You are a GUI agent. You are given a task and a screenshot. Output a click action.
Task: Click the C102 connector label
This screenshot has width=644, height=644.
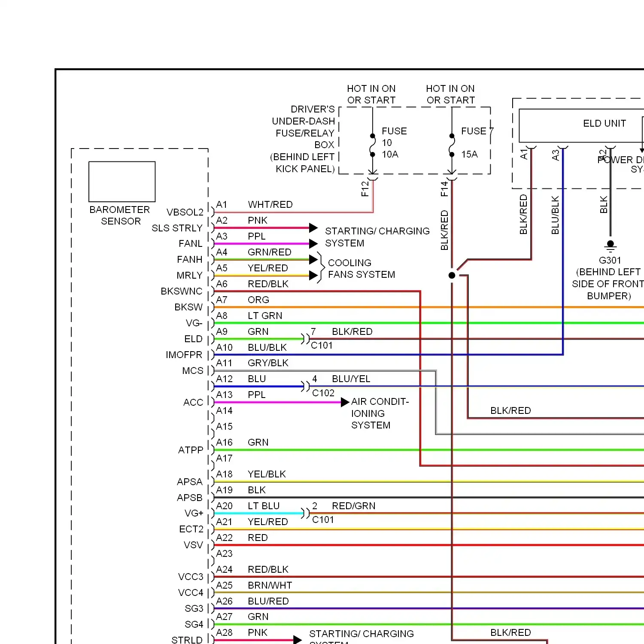click(323, 393)
